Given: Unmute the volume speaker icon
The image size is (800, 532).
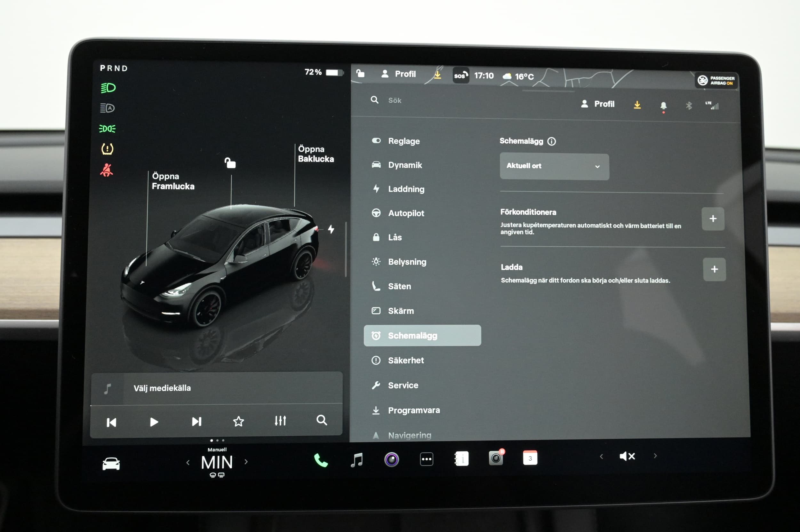Looking at the screenshot, I should tap(627, 456).
